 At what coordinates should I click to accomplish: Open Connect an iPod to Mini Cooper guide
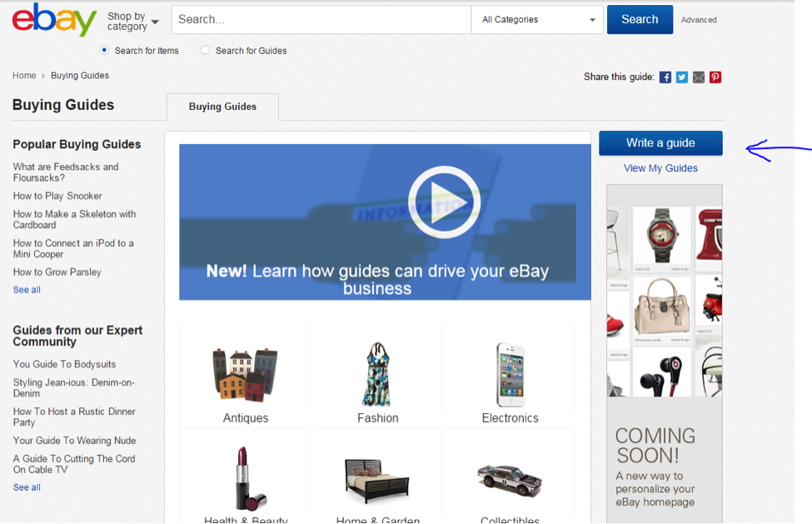coord(73,248)
